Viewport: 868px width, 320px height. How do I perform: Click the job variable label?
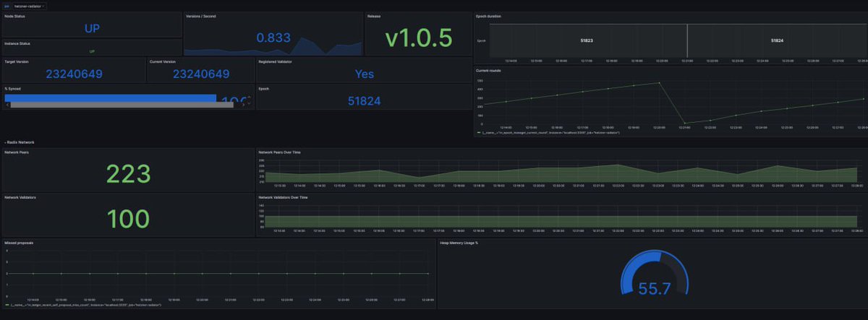(x=7, y=6)
